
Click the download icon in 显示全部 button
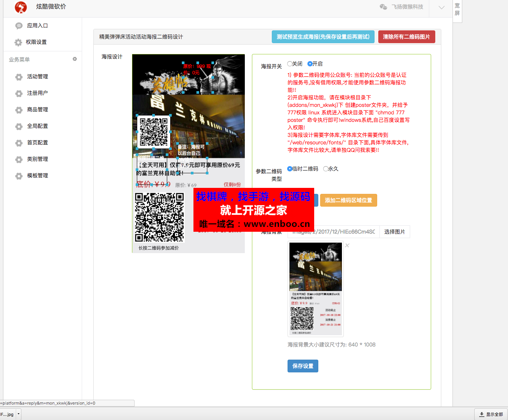[482, 414]
